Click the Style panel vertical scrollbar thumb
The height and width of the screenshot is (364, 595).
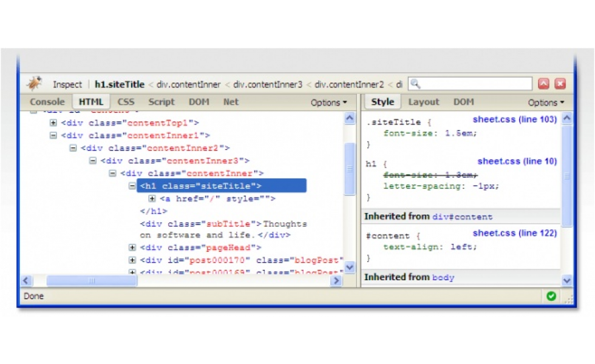tap(567, 176)
